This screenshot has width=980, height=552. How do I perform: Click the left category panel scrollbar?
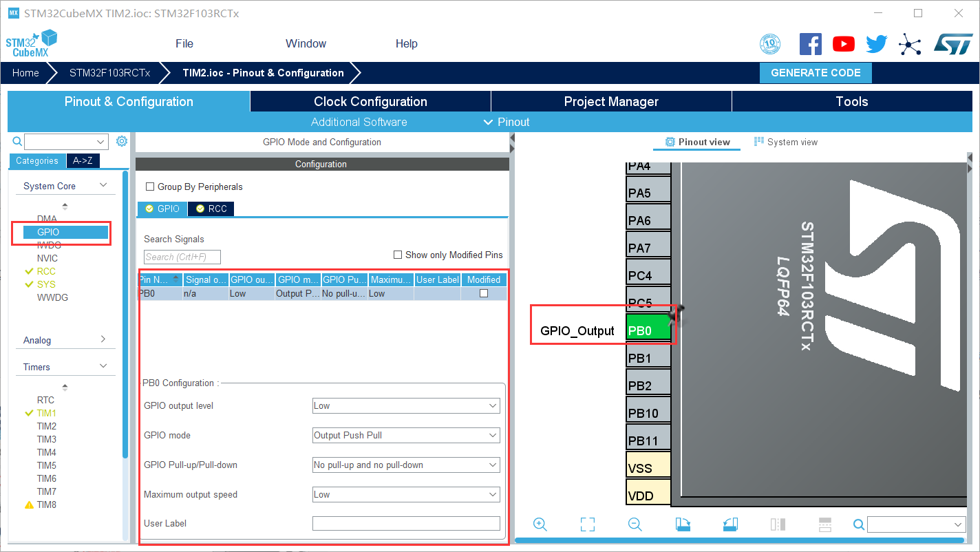125,313
